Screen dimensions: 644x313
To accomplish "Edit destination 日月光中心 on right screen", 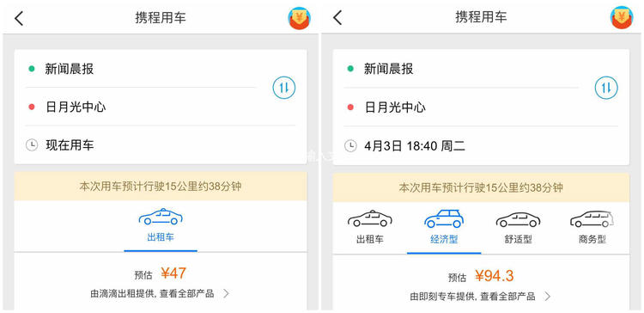I will [x=461, y=107].
